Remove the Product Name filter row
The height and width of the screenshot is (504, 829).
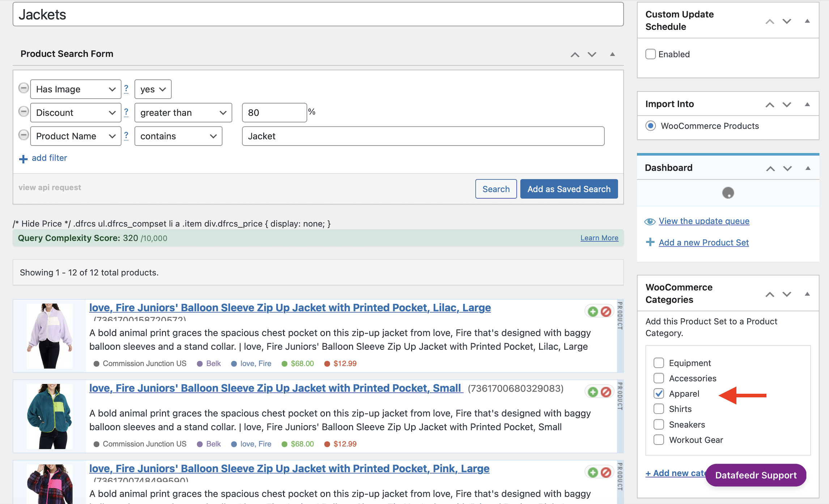pos(24,135)
